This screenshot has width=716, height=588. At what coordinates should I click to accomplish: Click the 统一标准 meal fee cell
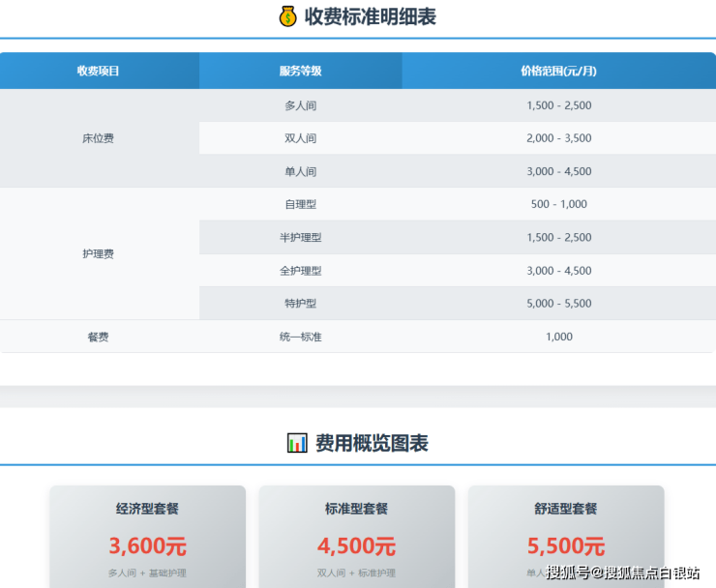click(300, 337)
